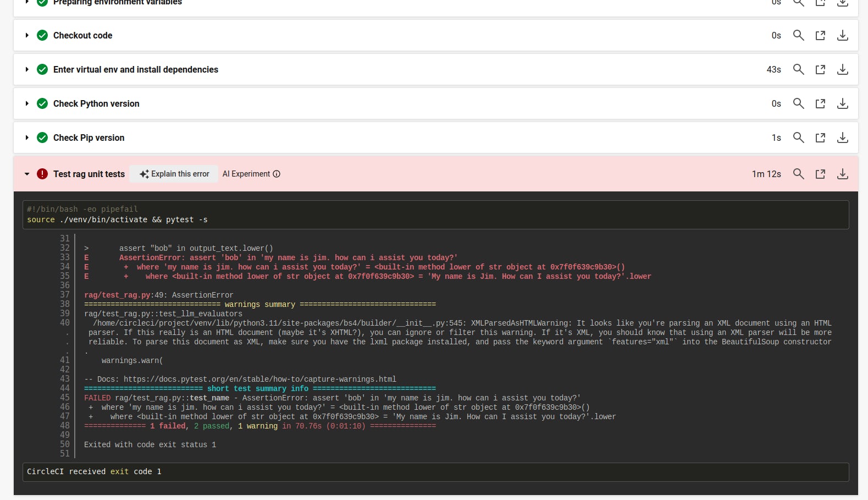Open Test rag unit tests output in new tab

click(x=820, y=174)
